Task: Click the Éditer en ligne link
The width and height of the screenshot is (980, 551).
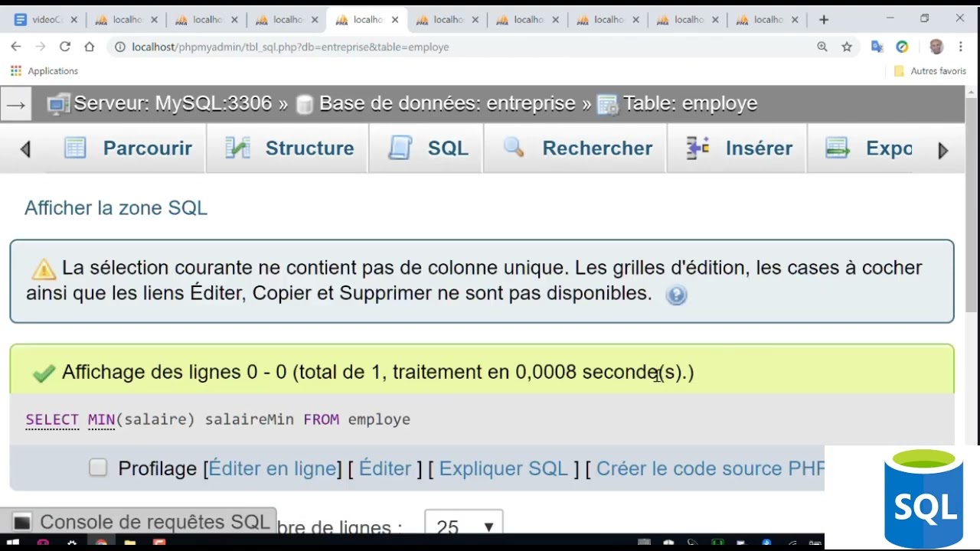Action: click(273, 468)
